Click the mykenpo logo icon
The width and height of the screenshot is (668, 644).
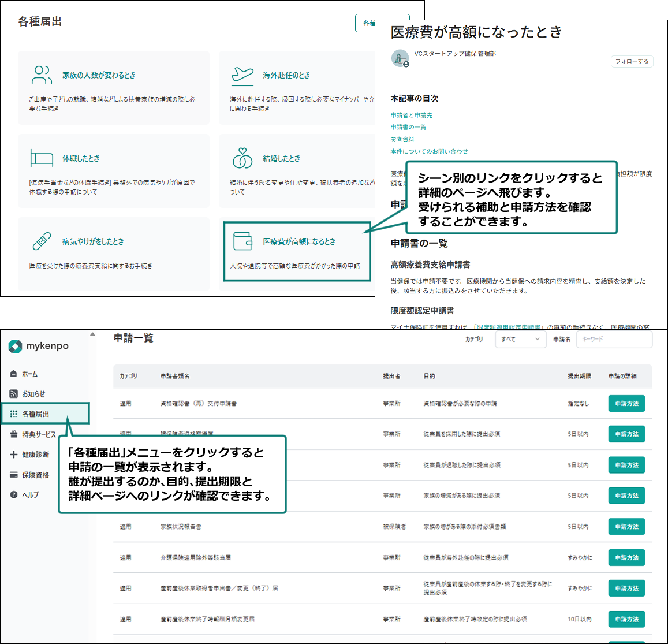tap(16, 346)
